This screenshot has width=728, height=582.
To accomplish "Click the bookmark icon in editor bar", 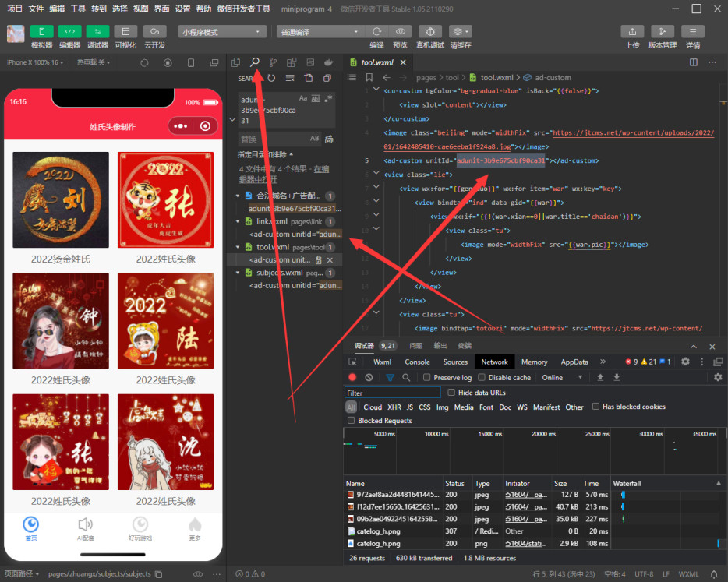I will [x=369, y=77].
